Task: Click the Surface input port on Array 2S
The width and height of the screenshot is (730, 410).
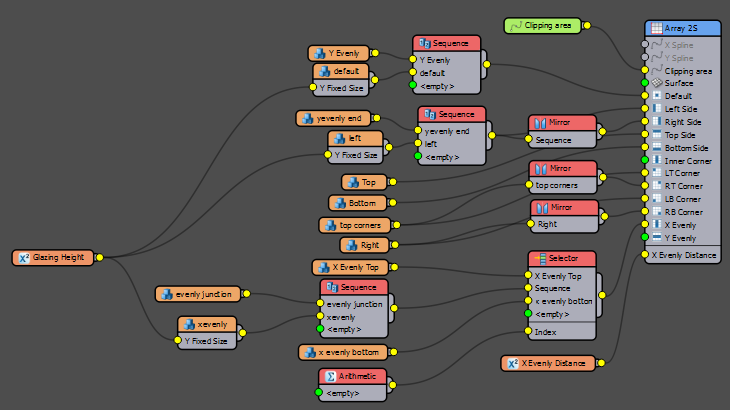Action: coord(643,83)
